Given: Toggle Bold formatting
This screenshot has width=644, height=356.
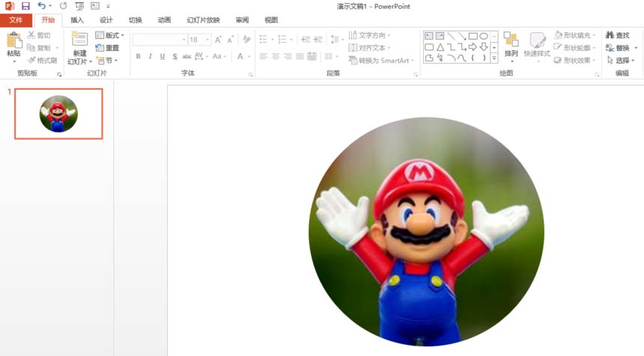Looking at the screenshot, I should [x=139, y=56].
